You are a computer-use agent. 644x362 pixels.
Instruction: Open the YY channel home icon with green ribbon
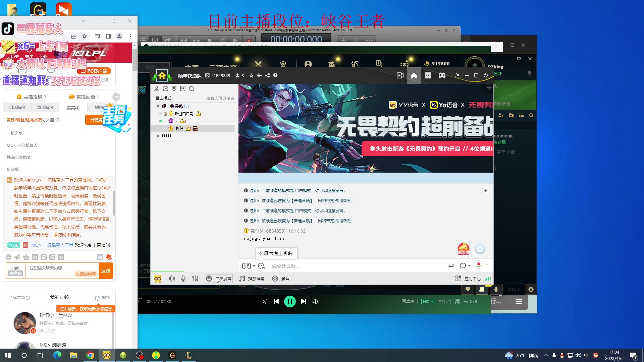pyautogui.click(x=162, y=76)
